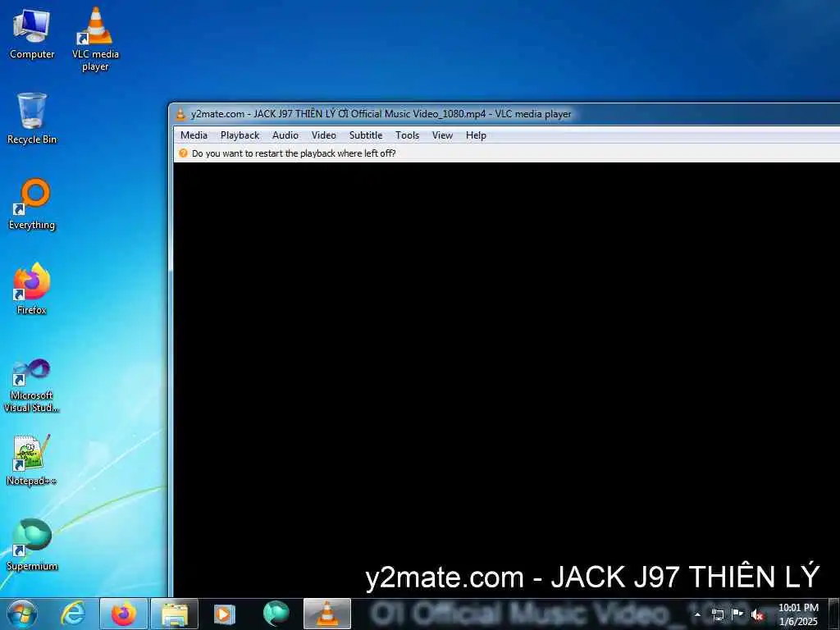Open the Tools menu

407,135
